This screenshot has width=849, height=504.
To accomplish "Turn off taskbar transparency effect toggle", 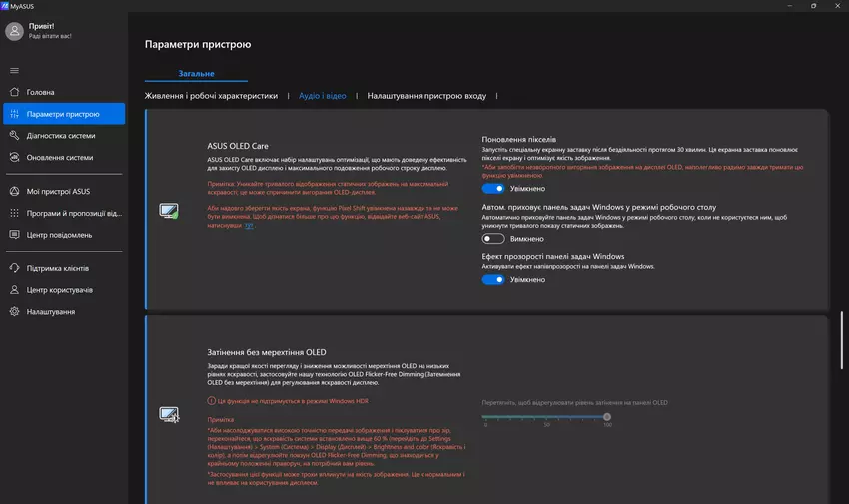I will tap(492, 280).
